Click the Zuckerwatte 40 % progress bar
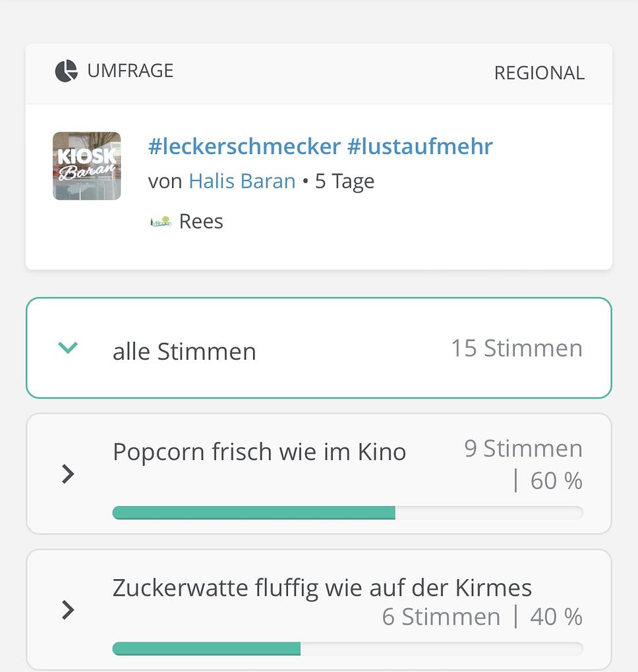 click(x=347, y=649)
